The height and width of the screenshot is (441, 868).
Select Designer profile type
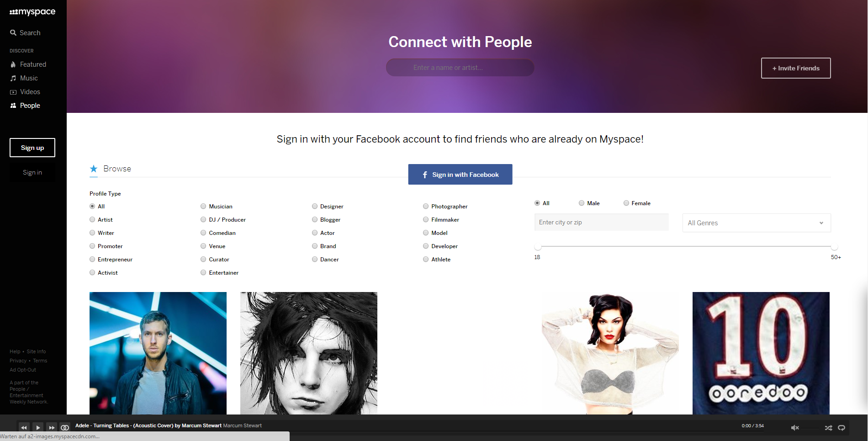315,207
